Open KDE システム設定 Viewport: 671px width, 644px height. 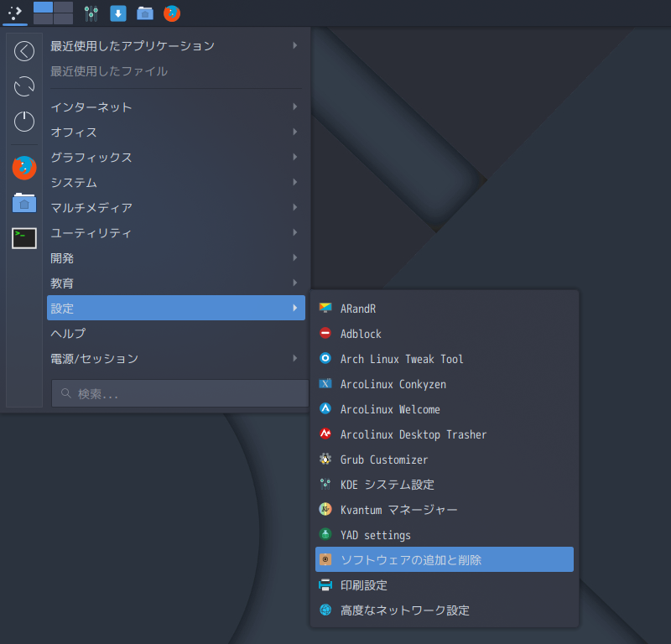445,485
